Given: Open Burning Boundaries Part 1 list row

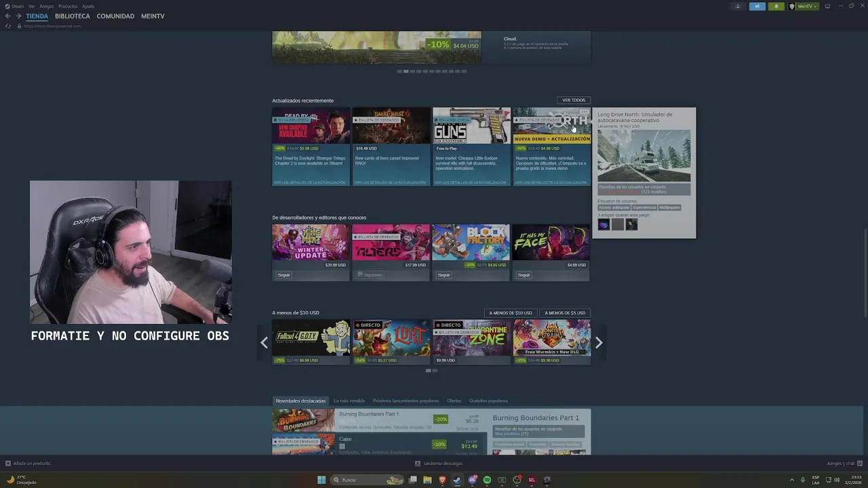Looking at the screenshot, I should tap(380, 420).
